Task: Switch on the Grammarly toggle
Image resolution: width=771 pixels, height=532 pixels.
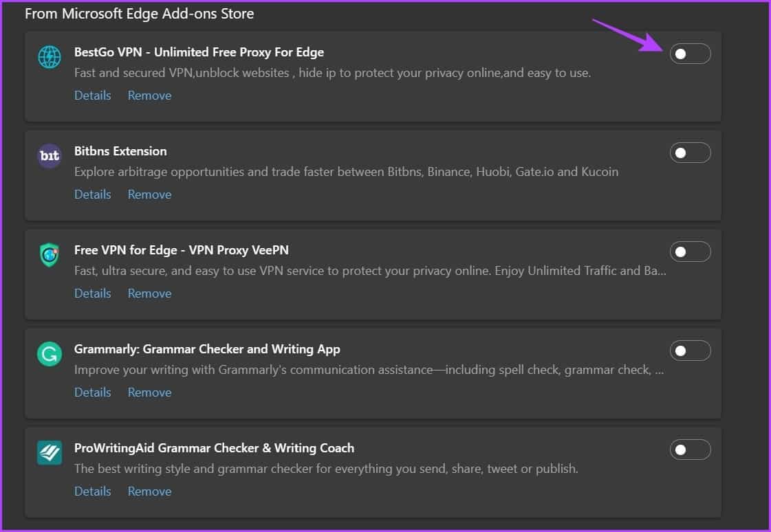Action: 690,351
